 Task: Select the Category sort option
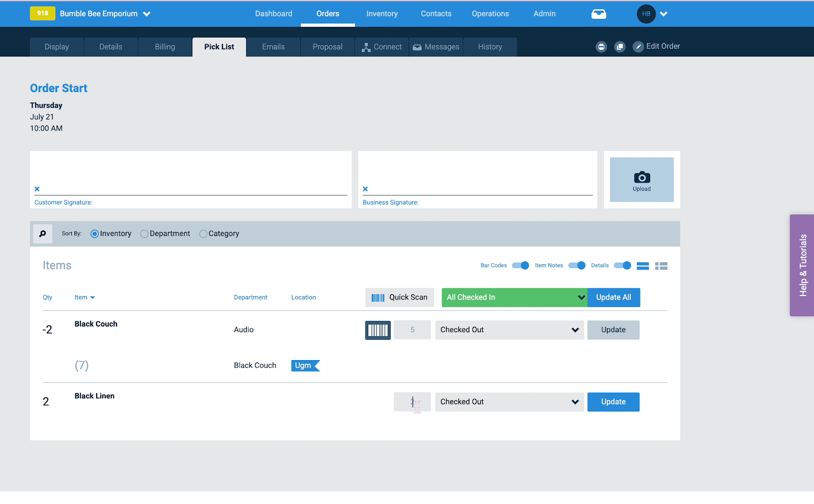tap(203, 234)
